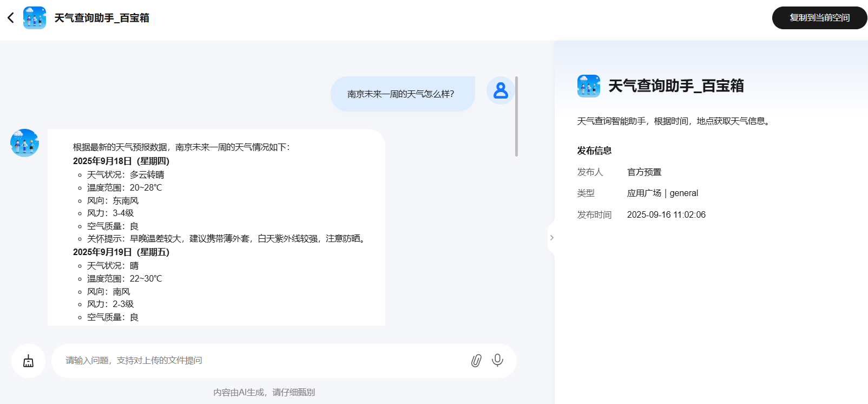Click the description 天气查询智能助手
The width and height of the screenshot is (868, 404).
click(x=673, y=121)
